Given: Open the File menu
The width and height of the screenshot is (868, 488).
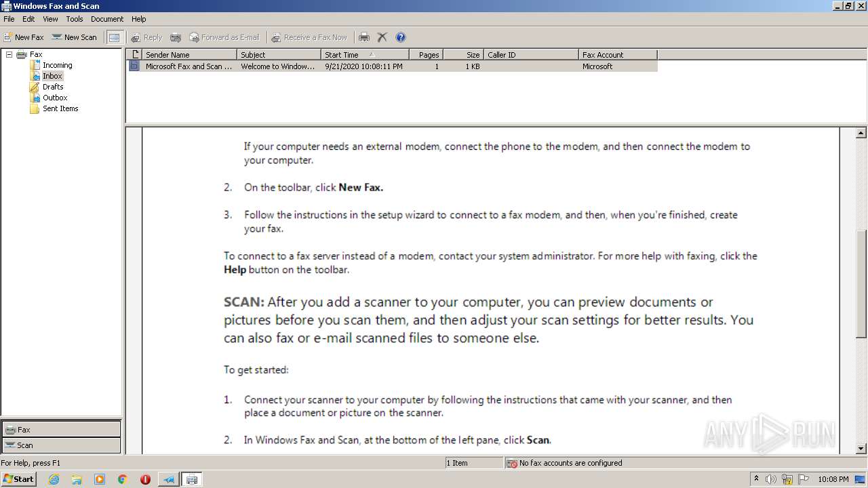Looking at the screenshot, I should tap(9, 19).
